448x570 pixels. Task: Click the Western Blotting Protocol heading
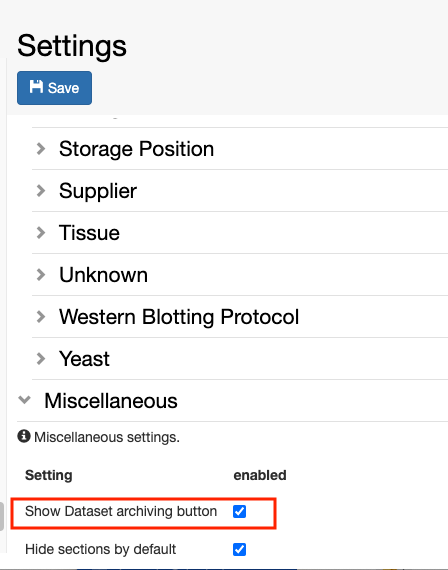[179, 317]
